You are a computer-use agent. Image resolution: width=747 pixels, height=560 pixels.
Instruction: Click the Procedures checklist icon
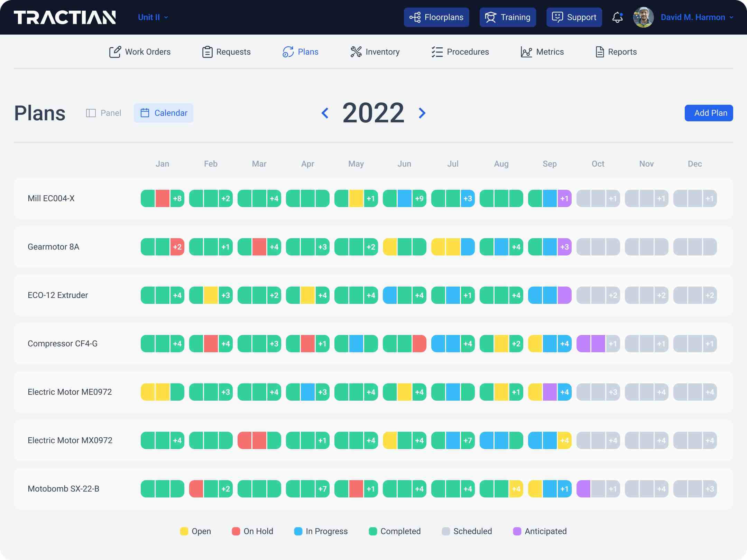[x=437, y=52]
